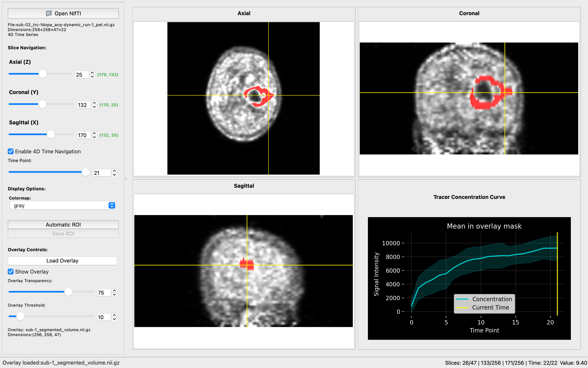Click the Open NIfTI folder icon
Image resolution: width=588 pixels, height=368 pixels.
tap(49, 13)
